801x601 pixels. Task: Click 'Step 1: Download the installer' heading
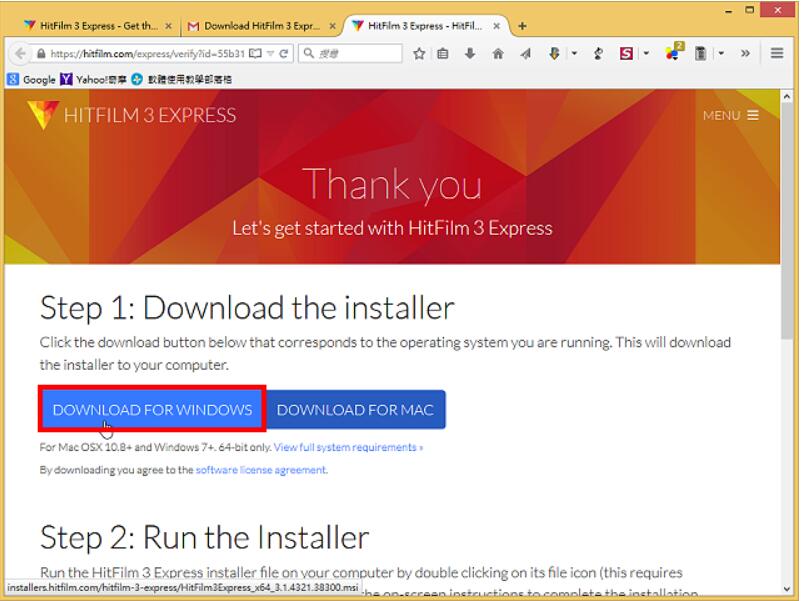click(x=247, y=308)
